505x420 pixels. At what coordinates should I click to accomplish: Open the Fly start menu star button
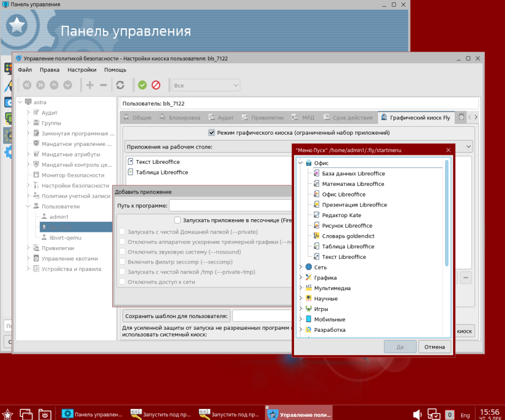(x=7, y=414)
